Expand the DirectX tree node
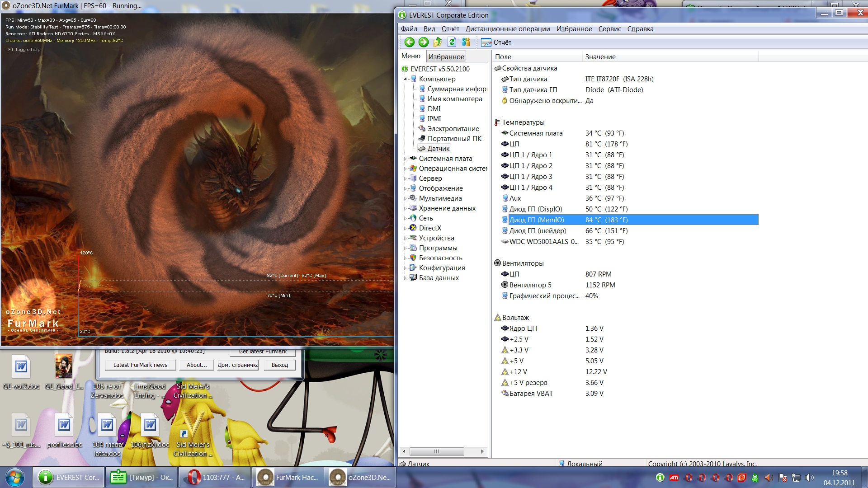Image resolution: width=868 pixels, height=488 pixels. (x=405, y=228)
